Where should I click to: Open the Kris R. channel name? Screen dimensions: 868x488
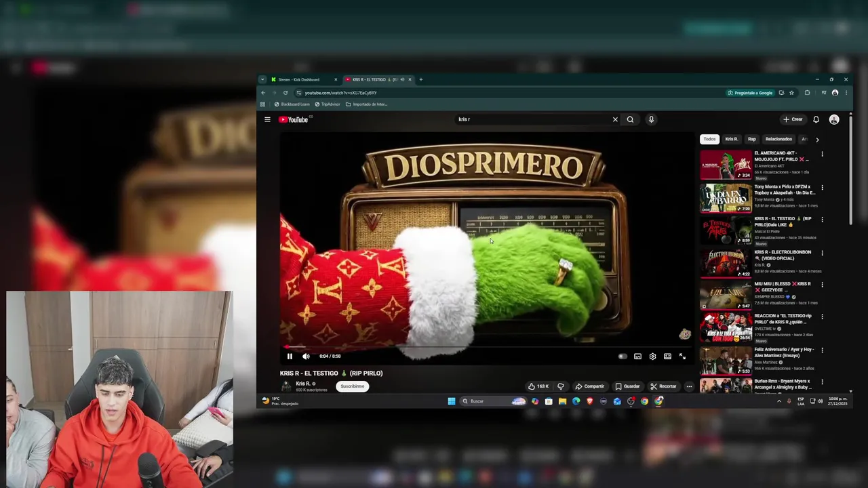[303, 384]
